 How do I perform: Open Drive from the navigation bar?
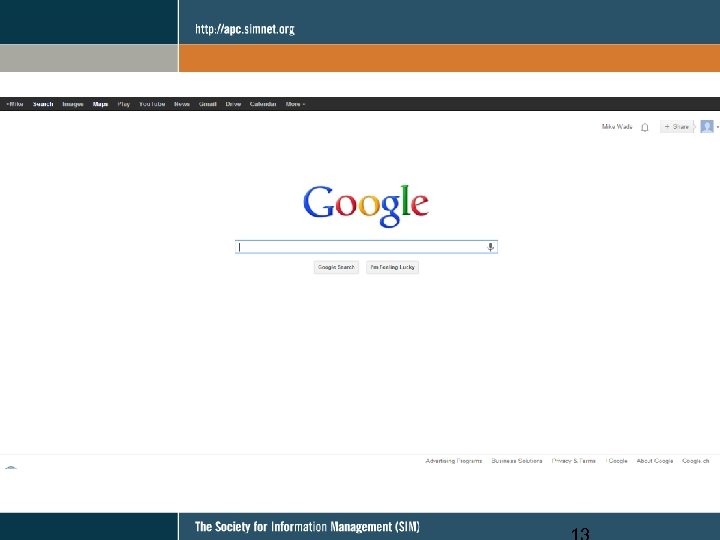(233, 104)
